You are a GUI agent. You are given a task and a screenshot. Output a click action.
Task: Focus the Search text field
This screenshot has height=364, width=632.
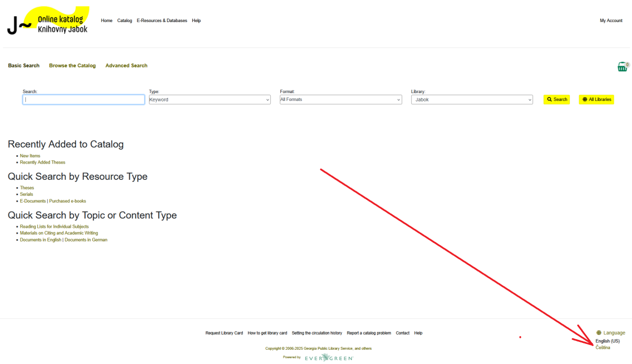[84, 99]
